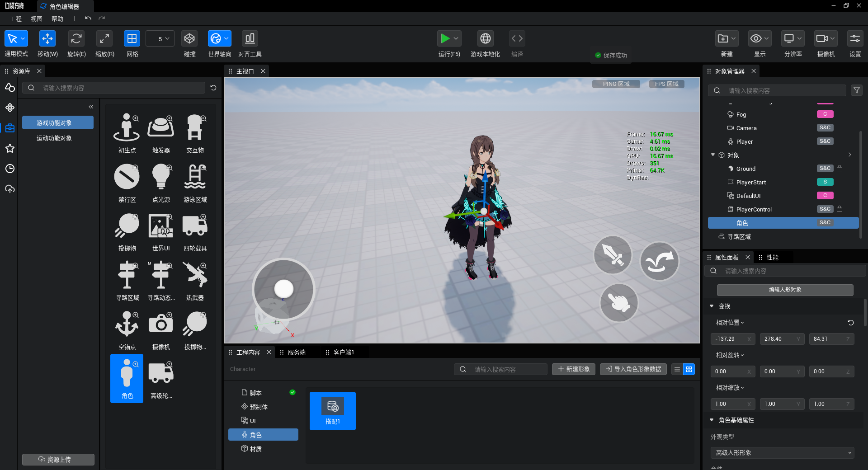Add 空锚点 anchor object
The width and height of the screenshot is (868, 470).
pos(127,330)
